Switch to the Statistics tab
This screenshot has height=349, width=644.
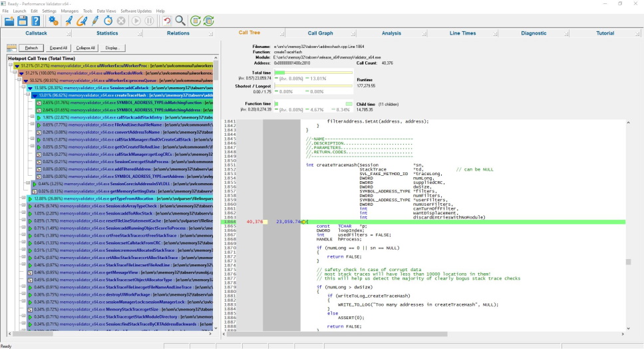[x=107, y=33]
